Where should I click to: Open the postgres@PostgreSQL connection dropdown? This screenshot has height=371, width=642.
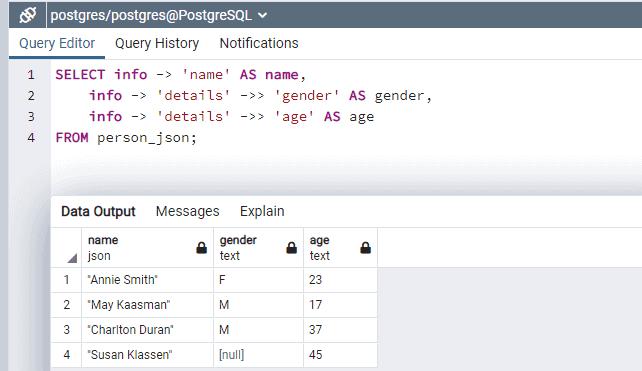coord(159,15)
